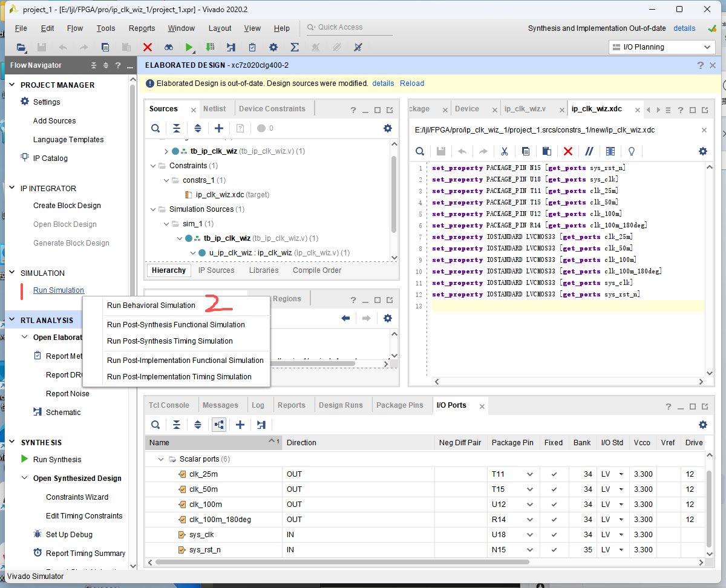Viewport: 726px width, 588px height.
Task: Click the green Run arrow toolbar icon
Action: (x=189, y=47)
